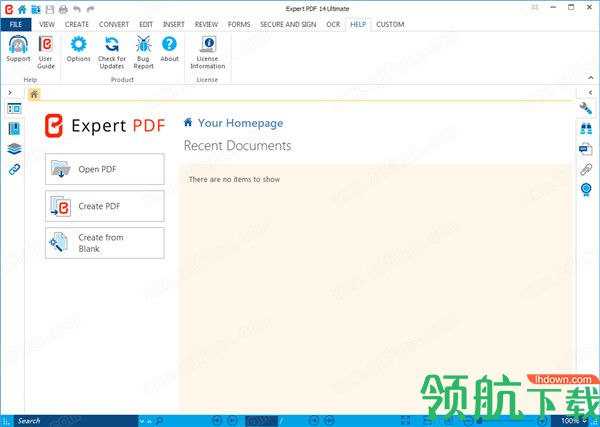Open the signatures ribbon-badge panel
The width and height of the screenshot is (600, 427).
(x=585, y=189)
